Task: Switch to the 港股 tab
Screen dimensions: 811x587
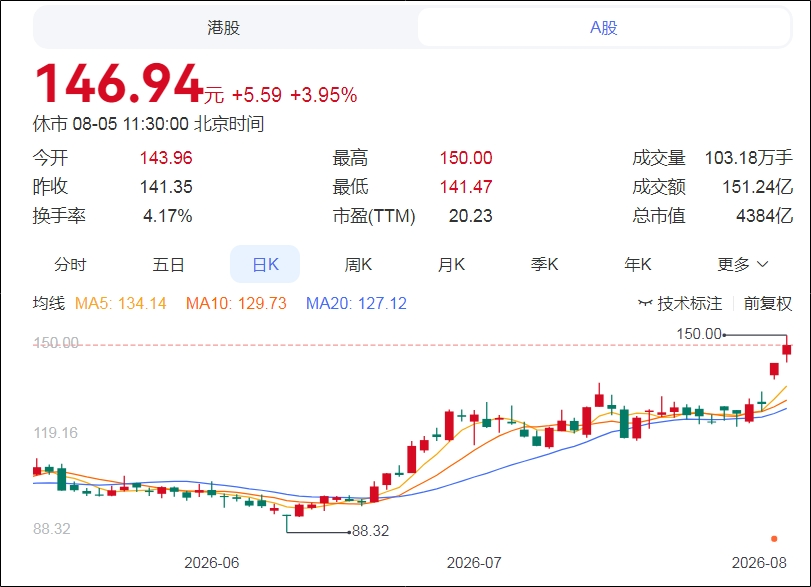Action: click(224, 27)
